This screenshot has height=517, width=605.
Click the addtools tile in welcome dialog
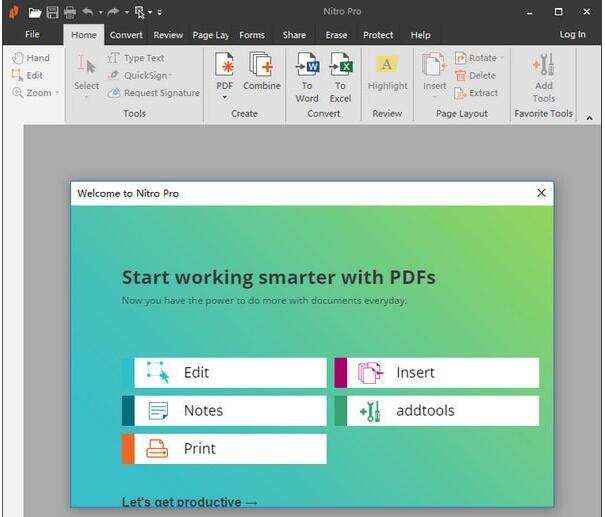(x=437, y=411)
